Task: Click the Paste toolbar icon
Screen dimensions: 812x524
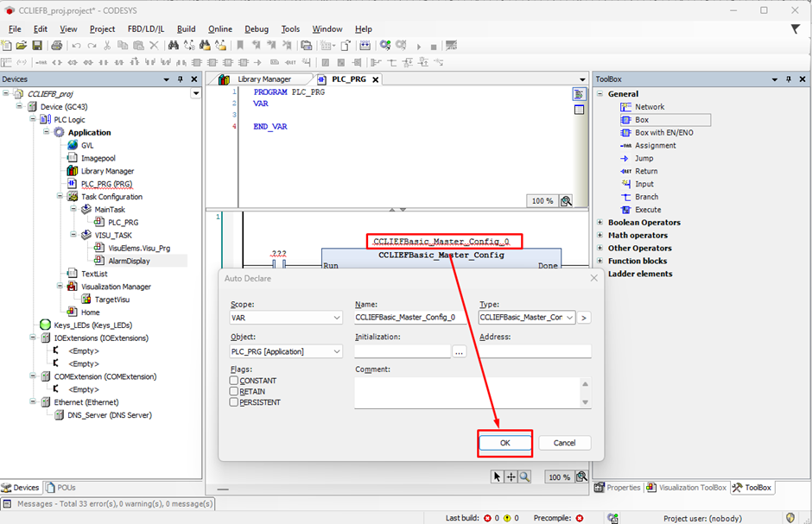Action: tap(138, 46)
